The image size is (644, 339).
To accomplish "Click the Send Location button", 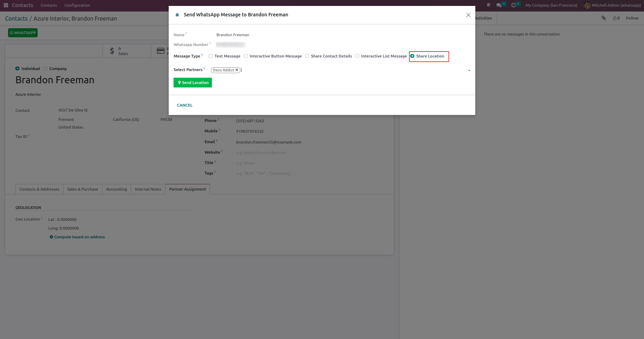I will pyautogui.click(x=193, y=83).
